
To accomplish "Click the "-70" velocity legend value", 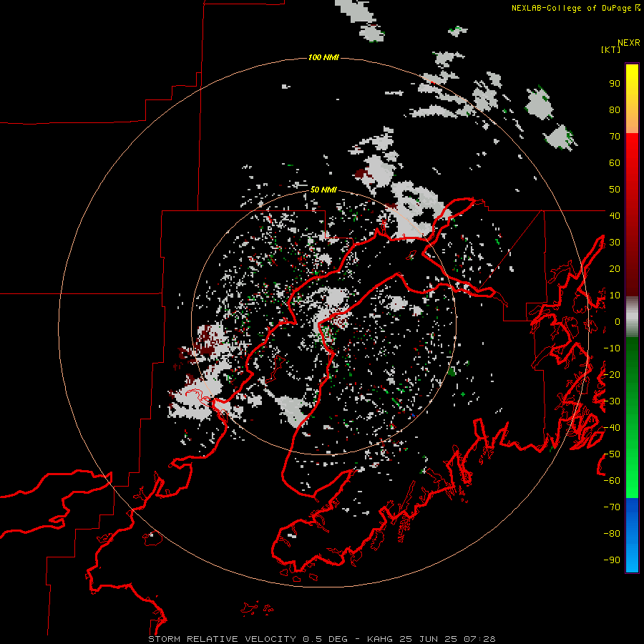I will coord(612,507).
